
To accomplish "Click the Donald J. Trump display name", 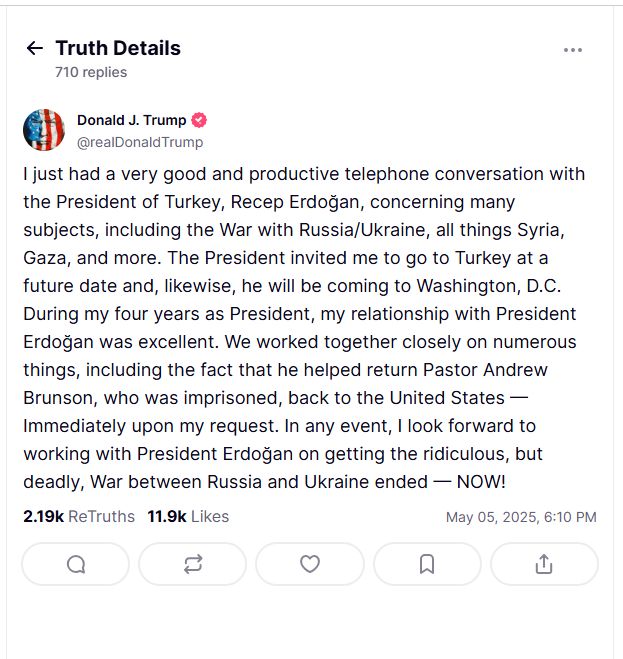I will 132,120.
